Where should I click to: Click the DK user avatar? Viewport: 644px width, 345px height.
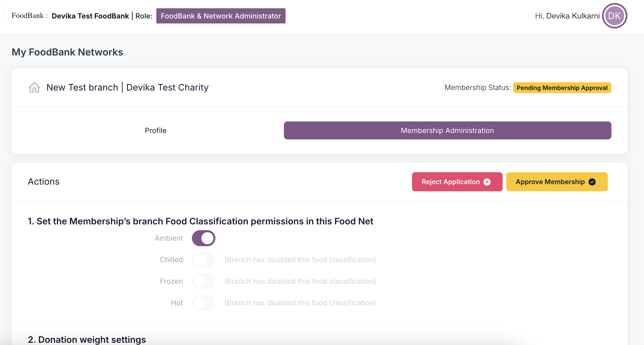[x=614, y=16]
